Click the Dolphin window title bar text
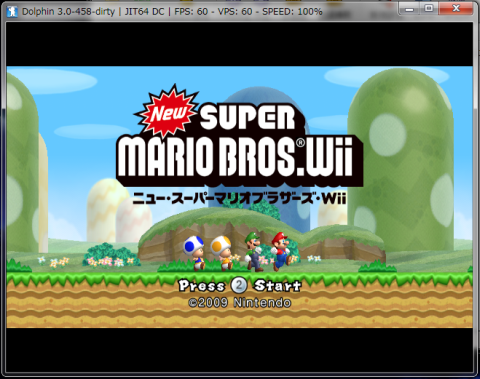480x379 pixels. pos(172,11)
